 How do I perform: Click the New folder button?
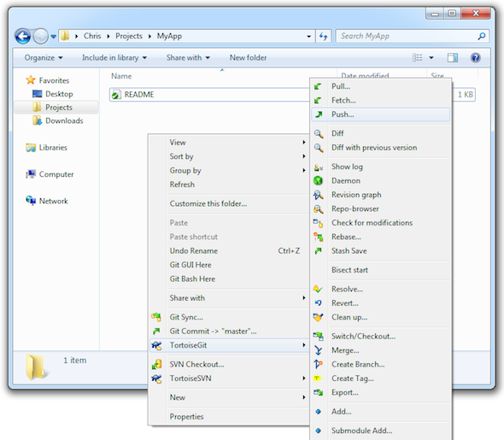(248, 58)
